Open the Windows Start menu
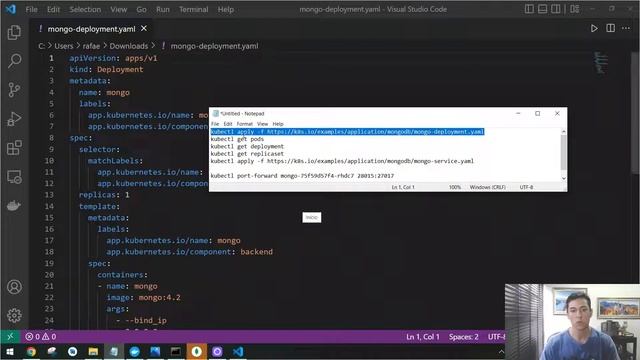The image size is (640, 360). 10,351
